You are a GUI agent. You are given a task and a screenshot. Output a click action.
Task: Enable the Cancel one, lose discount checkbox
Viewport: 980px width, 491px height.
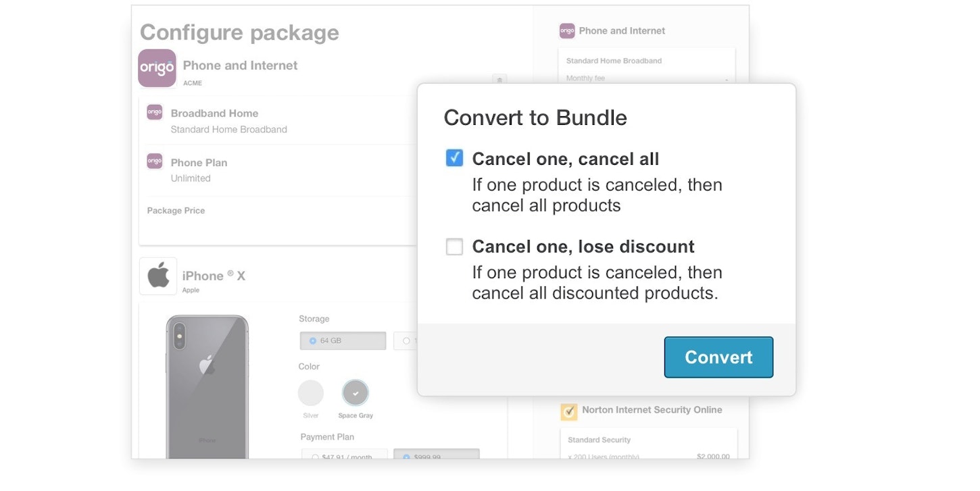pyautogui.click(x=454, y=247)
